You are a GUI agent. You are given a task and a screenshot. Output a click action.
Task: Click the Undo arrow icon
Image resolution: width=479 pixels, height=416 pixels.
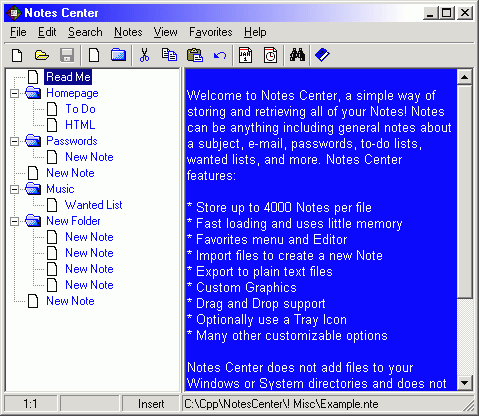[220, 55]
